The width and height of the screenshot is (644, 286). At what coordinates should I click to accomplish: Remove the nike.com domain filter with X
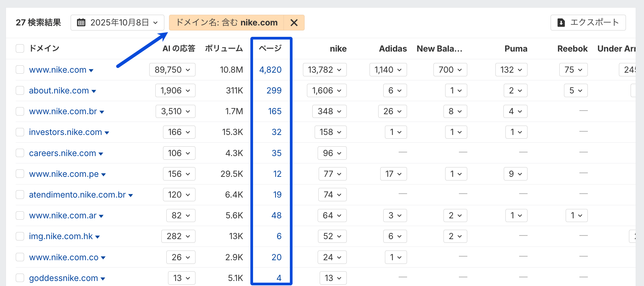coord(294,23)
